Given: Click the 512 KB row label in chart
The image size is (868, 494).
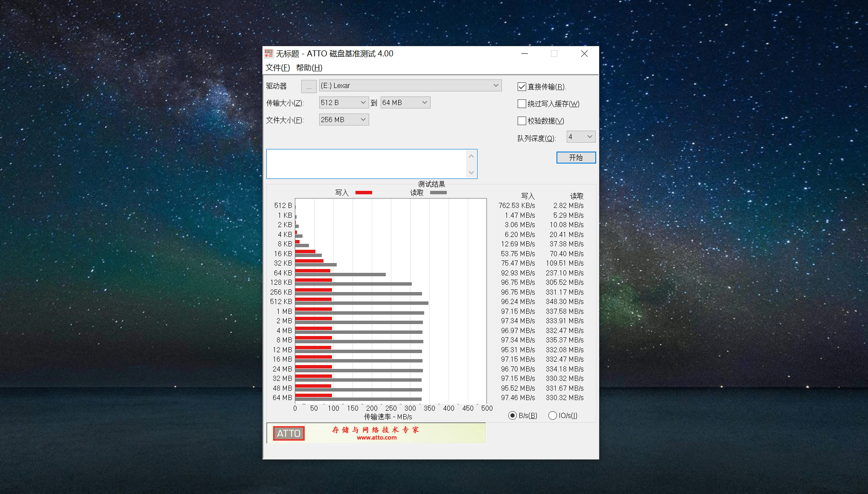Looking at the screenshot, I should click(281, 301).
